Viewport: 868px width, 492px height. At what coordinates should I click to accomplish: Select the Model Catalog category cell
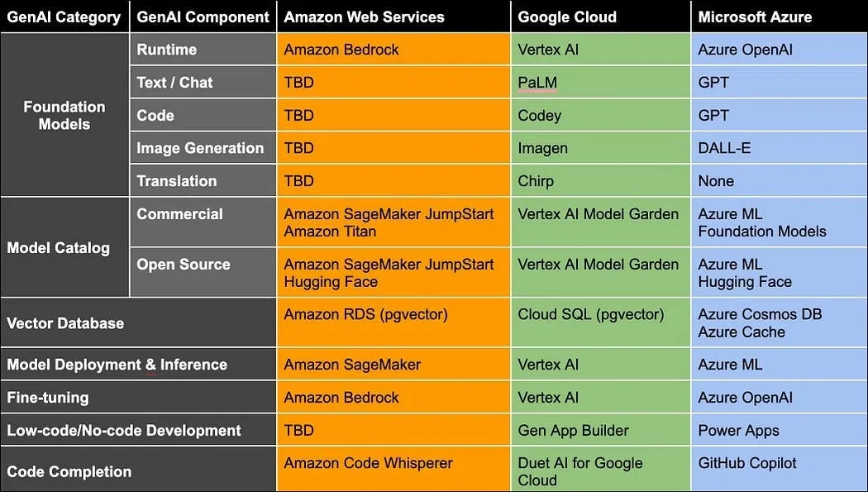point(64,247)
